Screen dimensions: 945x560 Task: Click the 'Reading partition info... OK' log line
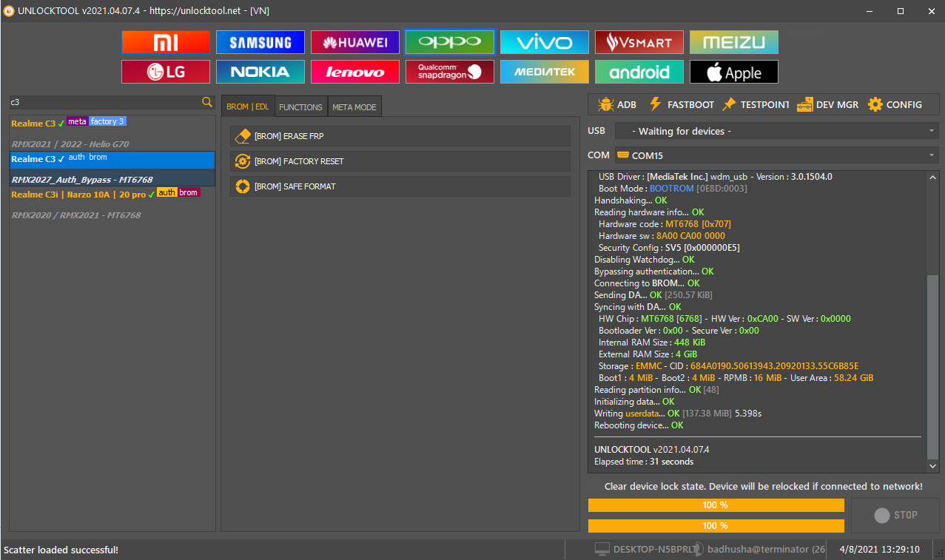coord(656,390)
